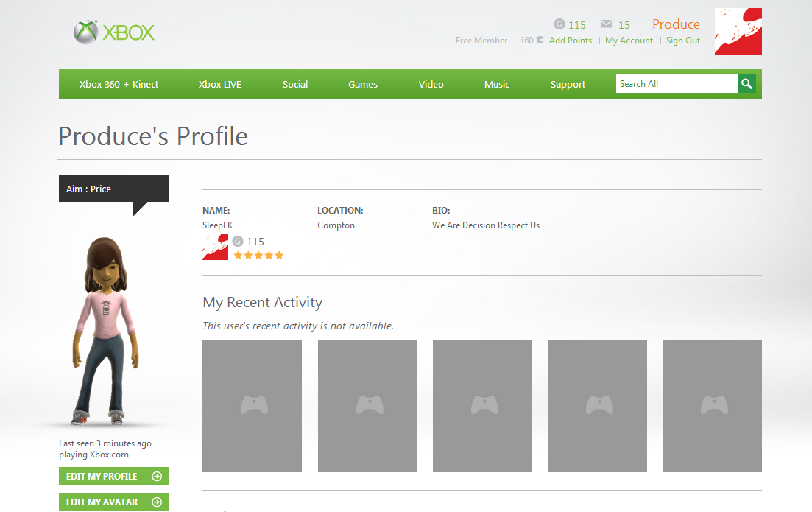This screenshot has height=512, width=812.
Task: Click the Add Points link
Action: tap(570, 41)
